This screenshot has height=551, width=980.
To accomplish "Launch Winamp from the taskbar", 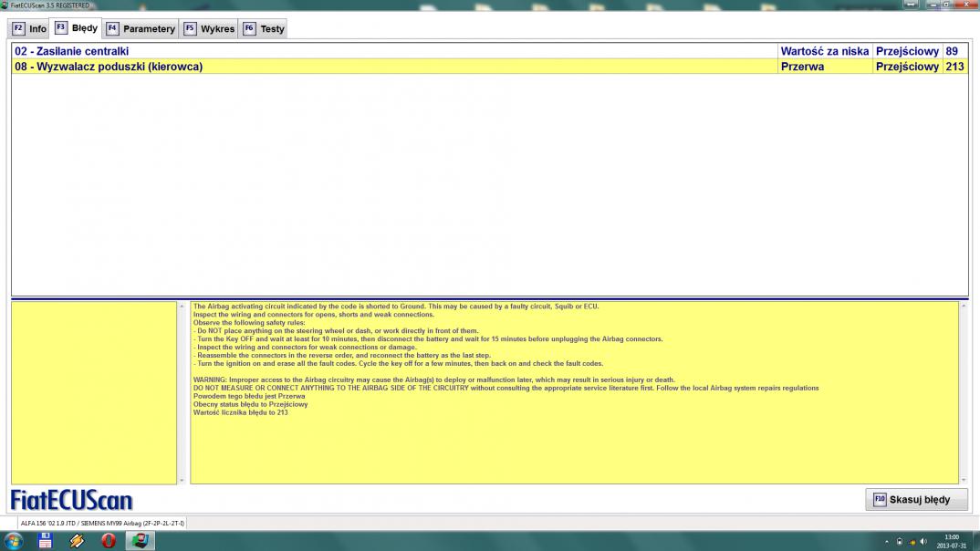I will [x=77, y=541].
